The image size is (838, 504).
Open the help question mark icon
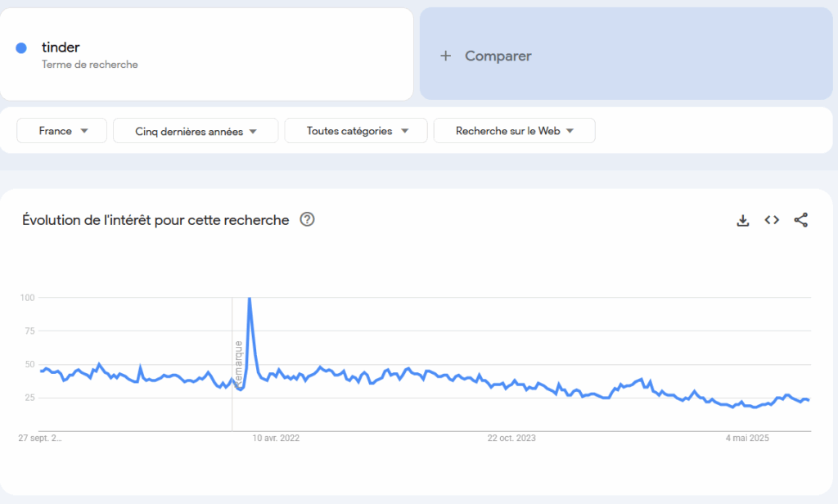click(308, 219)
